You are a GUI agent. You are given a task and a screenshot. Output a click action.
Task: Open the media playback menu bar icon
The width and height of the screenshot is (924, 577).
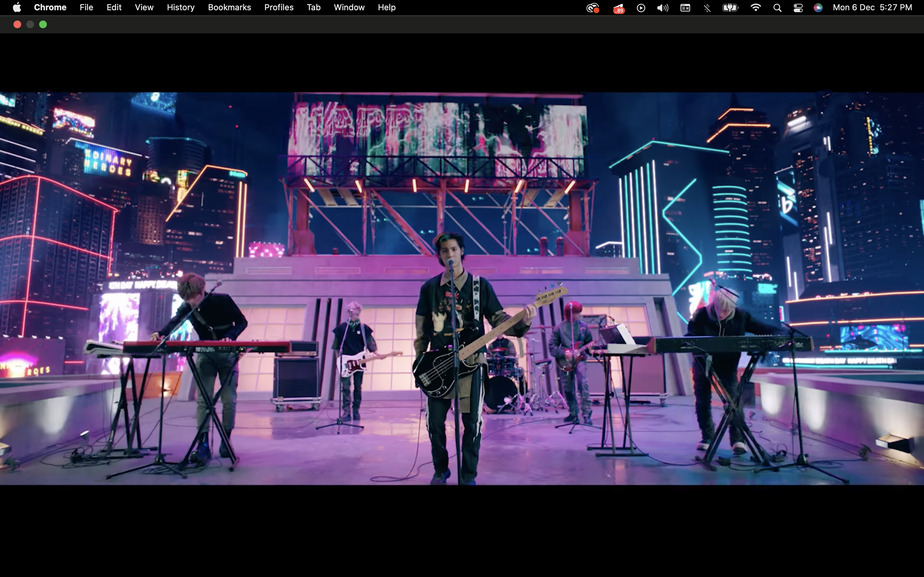tap(641, 7)
